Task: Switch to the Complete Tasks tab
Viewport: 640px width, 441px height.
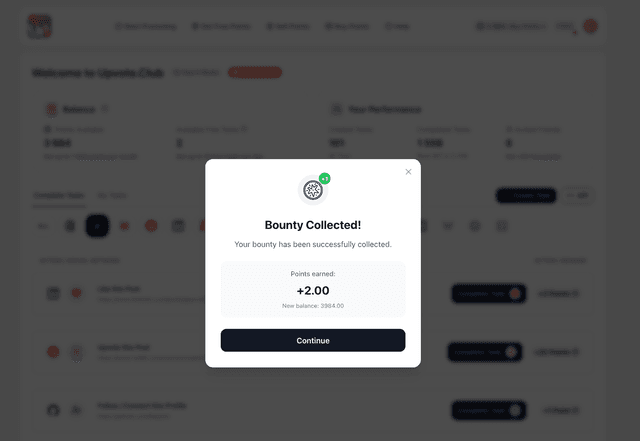Action: (59, 196)
